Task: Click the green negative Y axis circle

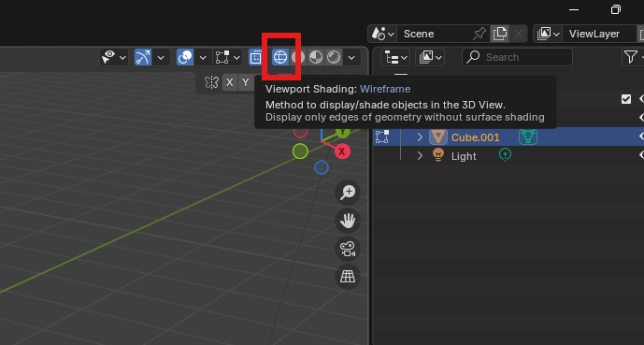Action: pos(300,151)
